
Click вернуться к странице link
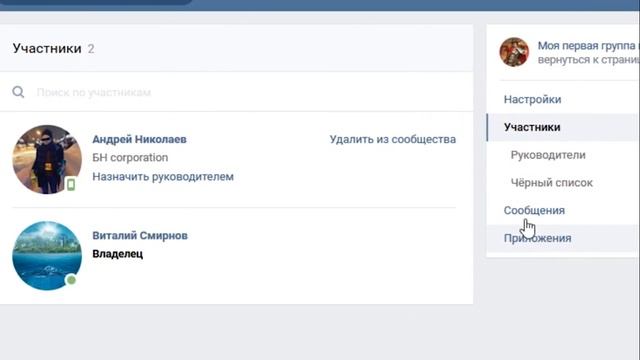pyautogui.click(x=589, y=60)
